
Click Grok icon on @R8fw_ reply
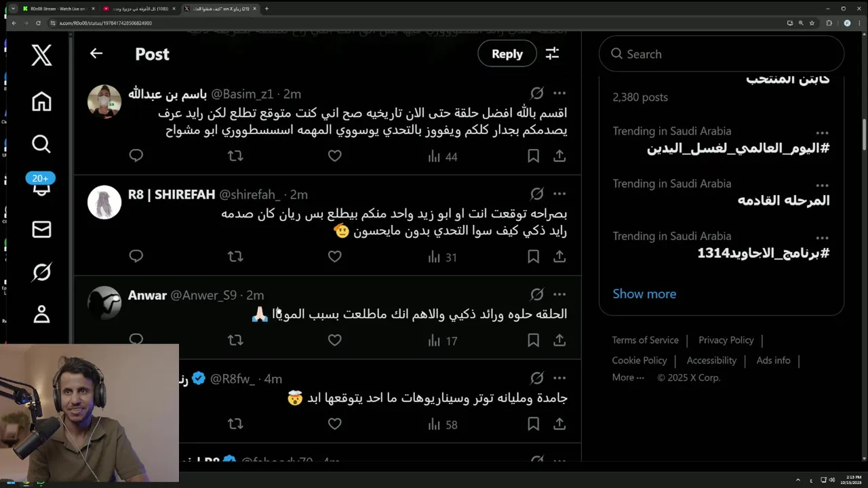[537, 378]
